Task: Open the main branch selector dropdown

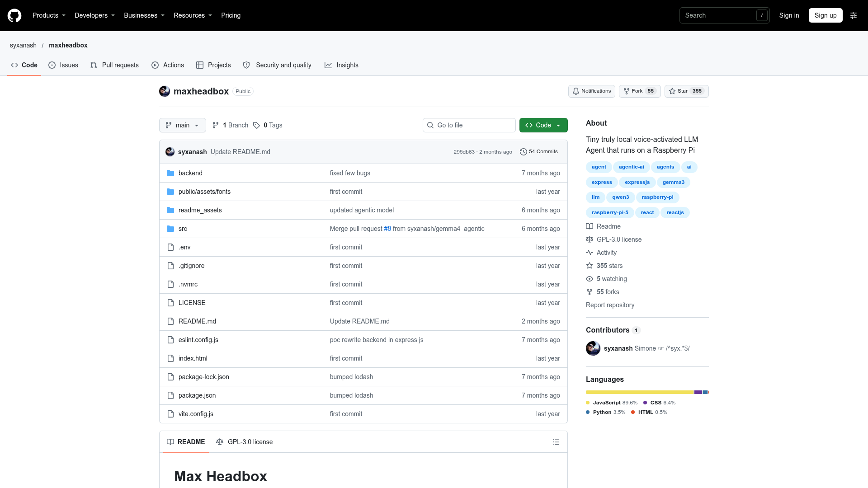Action: 183,125
